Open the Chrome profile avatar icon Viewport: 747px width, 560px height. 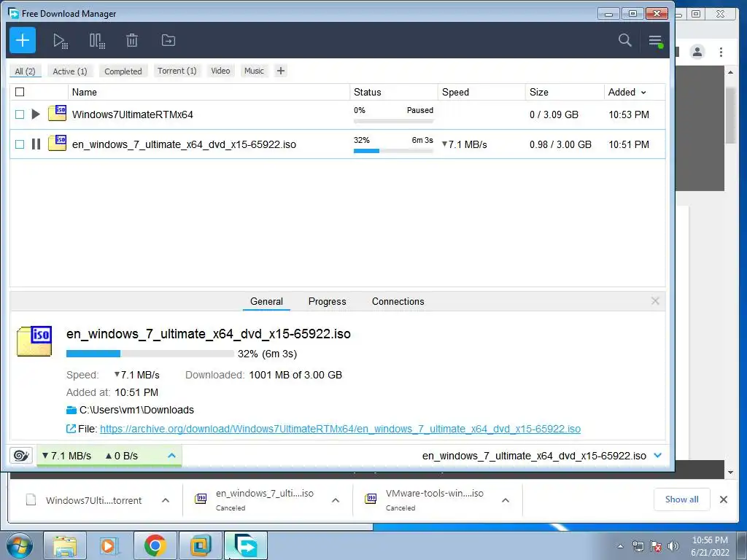click(x=697, y=52)
